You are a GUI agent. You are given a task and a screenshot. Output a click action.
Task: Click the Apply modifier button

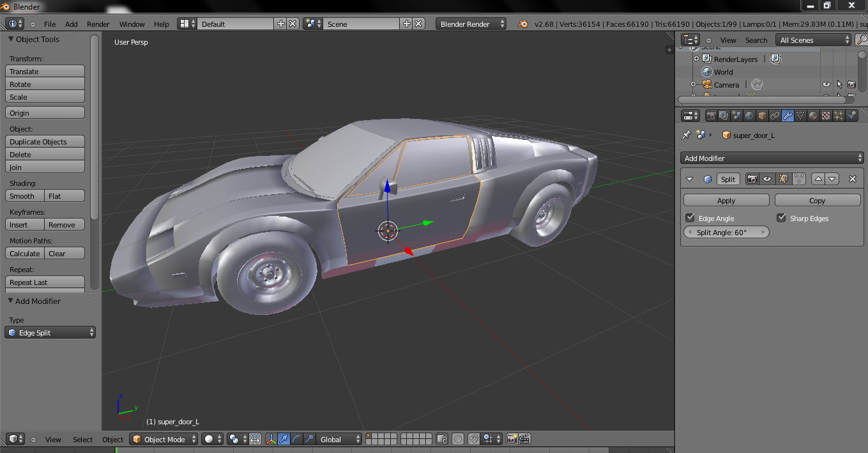(726, 200)
